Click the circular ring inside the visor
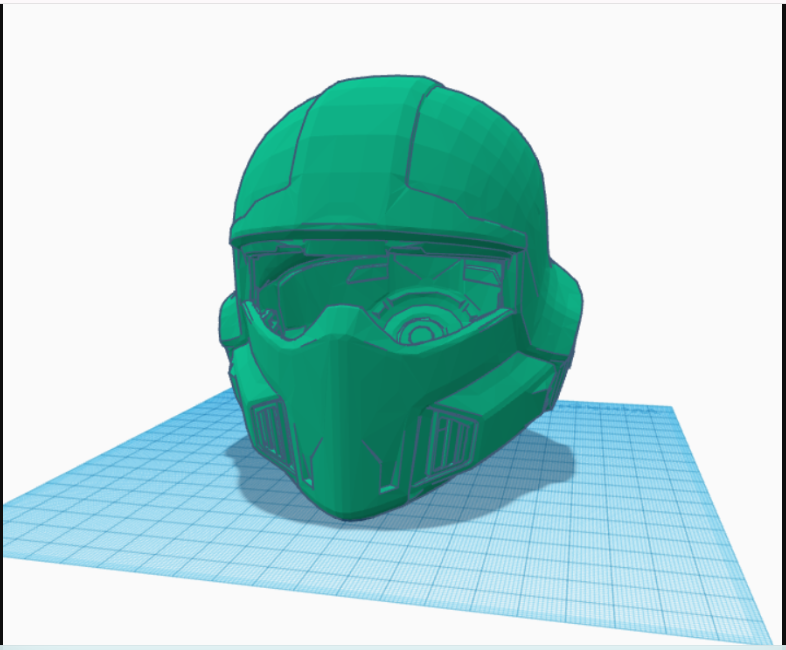The width and height of the screenshot is (786, 650). pyautogui.click(x=420, y=327)
